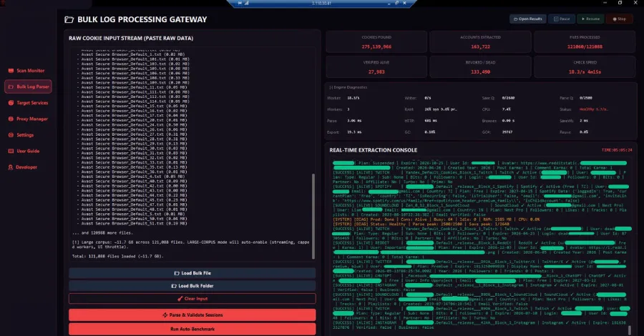Click the Real-Time Extraction Console heading
Screen dimensions: 644x336
click(x=373, y=150)
